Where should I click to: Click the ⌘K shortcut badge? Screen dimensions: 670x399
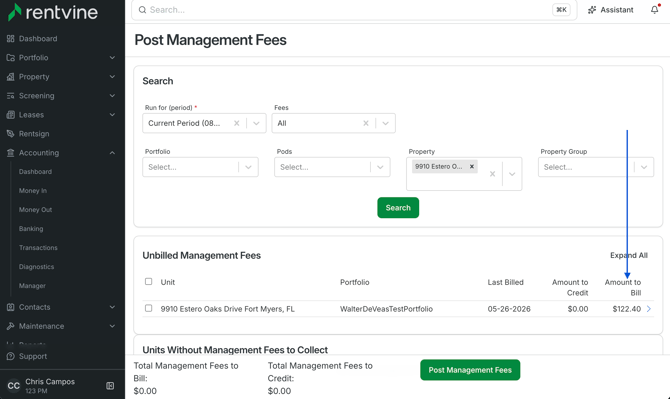point(561,10)
